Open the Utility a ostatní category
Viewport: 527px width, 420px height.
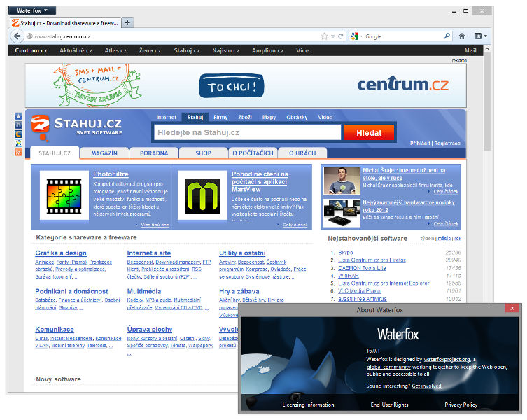click(x=242, y=253)
